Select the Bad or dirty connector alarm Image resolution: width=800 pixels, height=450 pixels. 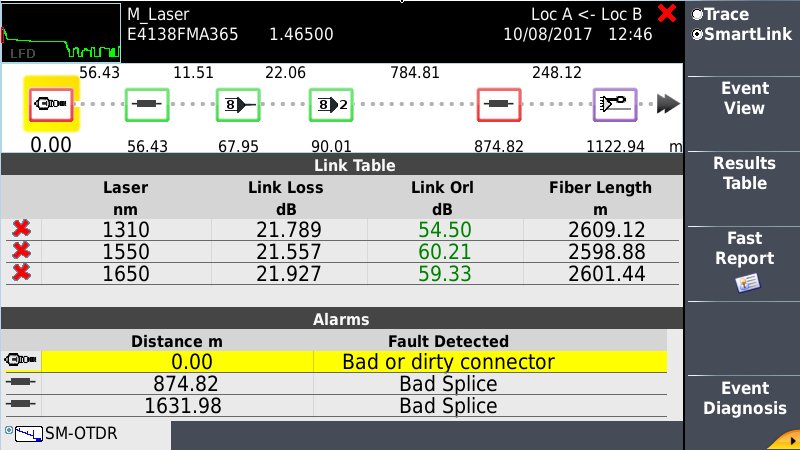448,362
